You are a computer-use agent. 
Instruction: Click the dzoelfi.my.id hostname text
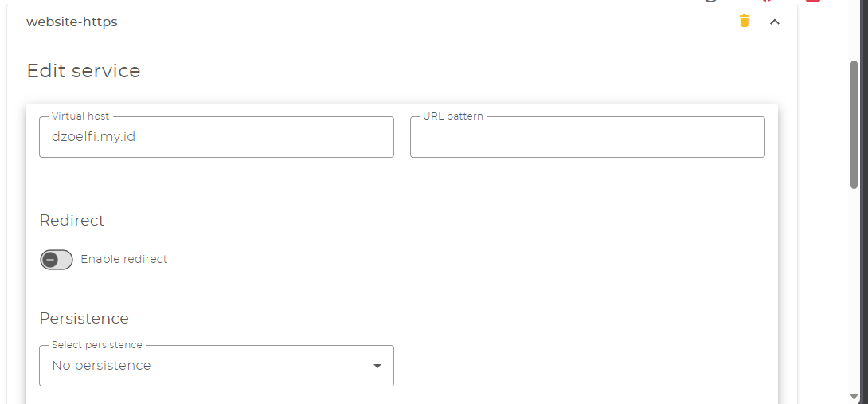pyautogui.click(x=94, y=137)
